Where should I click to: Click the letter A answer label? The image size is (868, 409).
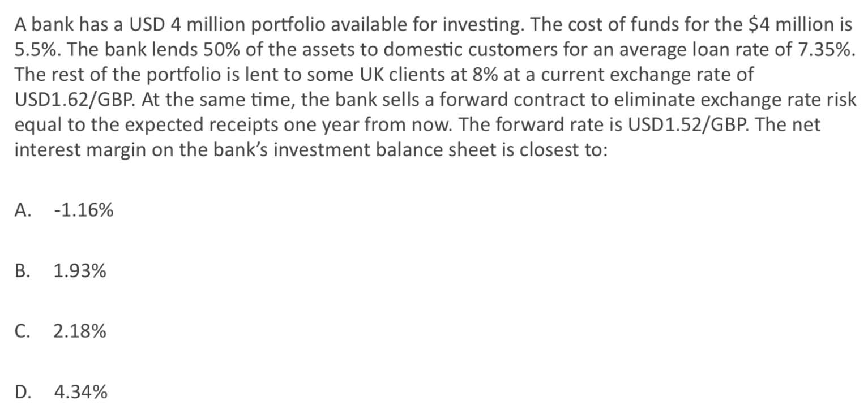pos(22,211)
